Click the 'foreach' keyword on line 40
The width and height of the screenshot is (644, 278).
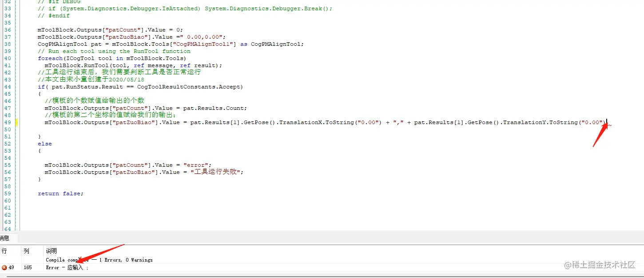pyautogui.click(x=50, y=58)
